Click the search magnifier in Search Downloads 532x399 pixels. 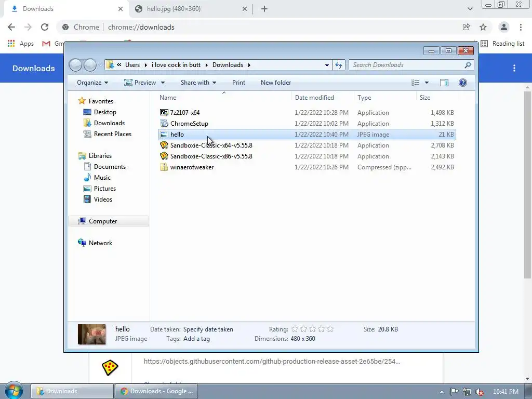point(468,65)
